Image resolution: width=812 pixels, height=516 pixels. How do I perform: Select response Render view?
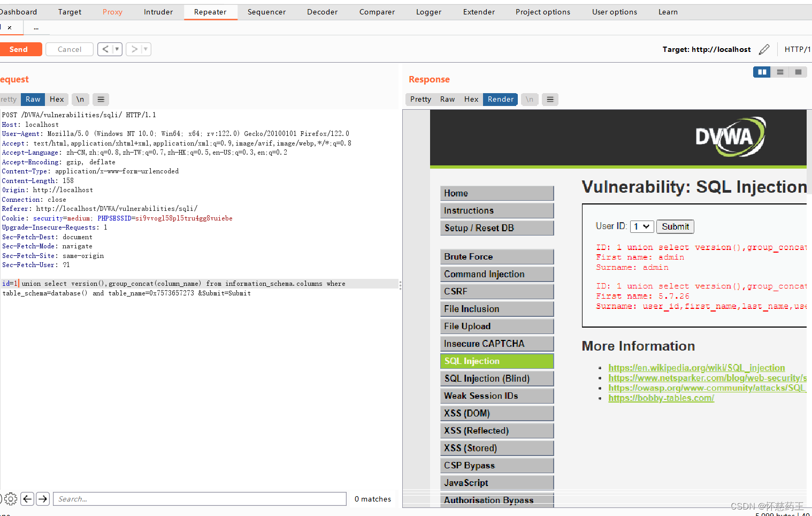point(500,99)
